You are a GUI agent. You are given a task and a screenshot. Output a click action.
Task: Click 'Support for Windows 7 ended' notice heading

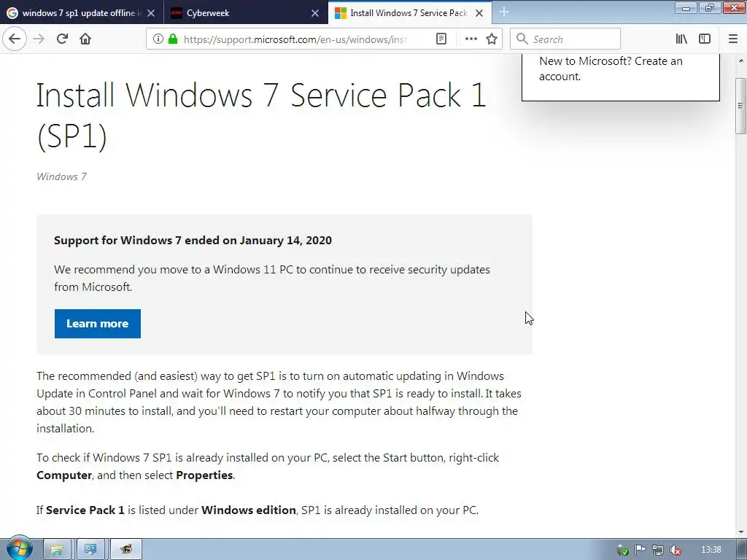(x=193, y=240)
